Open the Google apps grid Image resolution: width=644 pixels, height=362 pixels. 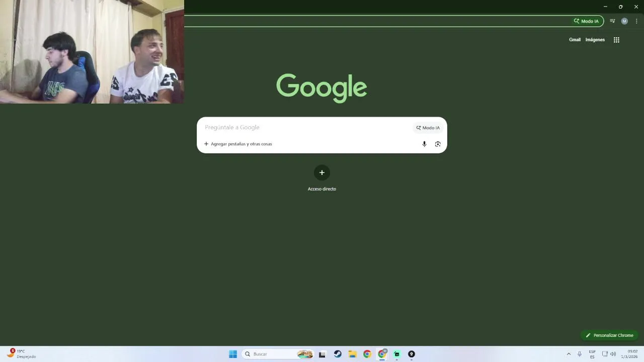tap(616, 40)
